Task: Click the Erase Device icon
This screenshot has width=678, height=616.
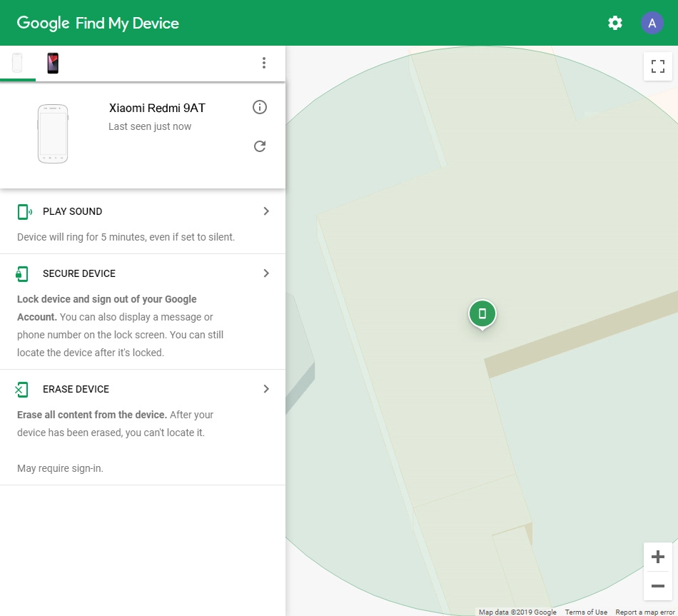Action: [22, 389]
